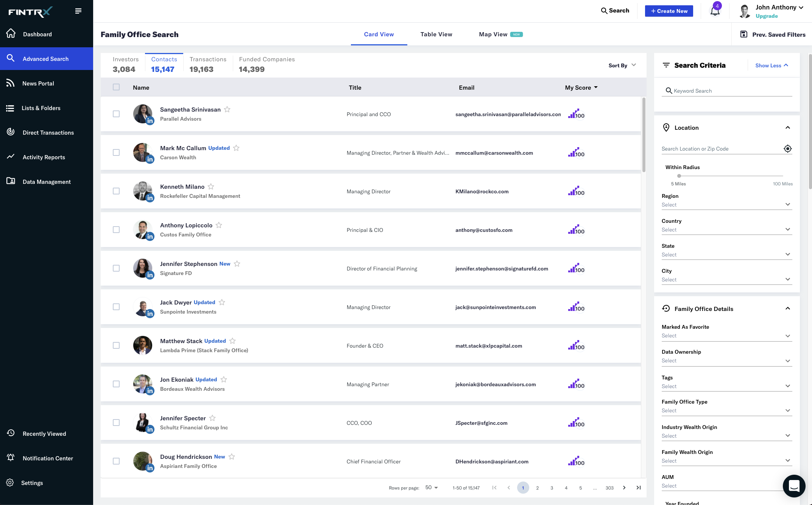
Task: Check Jennifer Stephenson's row checkbox
Action: (116, 268)
